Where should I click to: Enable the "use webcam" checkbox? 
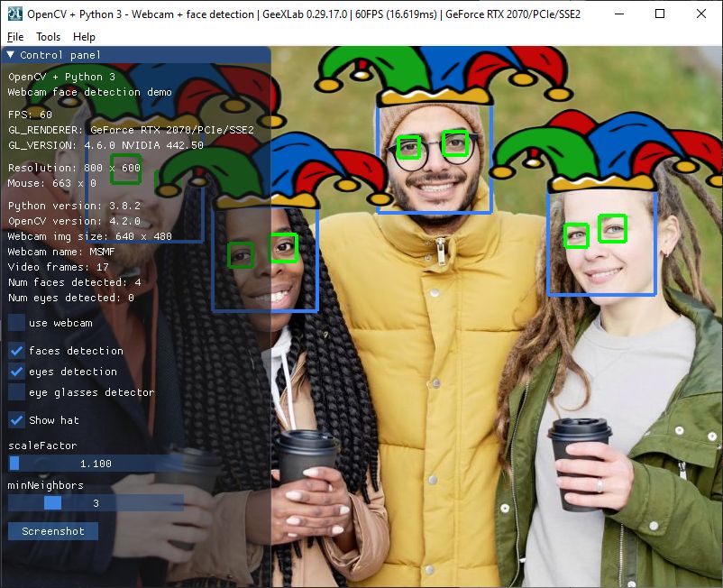tap(14, 323)
